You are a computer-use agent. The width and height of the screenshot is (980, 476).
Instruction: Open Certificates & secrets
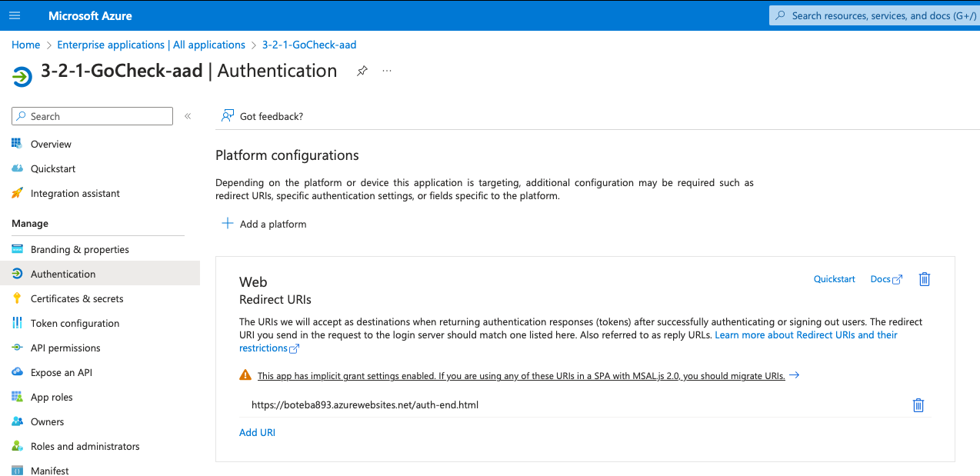point(77,298)
